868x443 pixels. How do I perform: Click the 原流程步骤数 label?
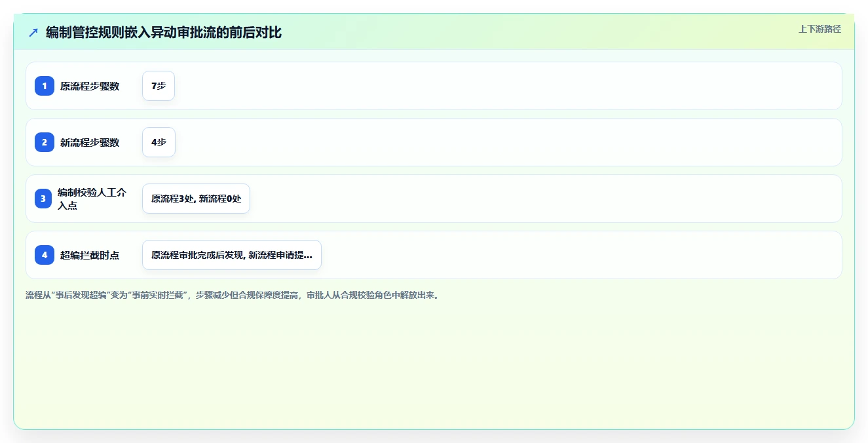pyautogui.click(x=90, y=86)
